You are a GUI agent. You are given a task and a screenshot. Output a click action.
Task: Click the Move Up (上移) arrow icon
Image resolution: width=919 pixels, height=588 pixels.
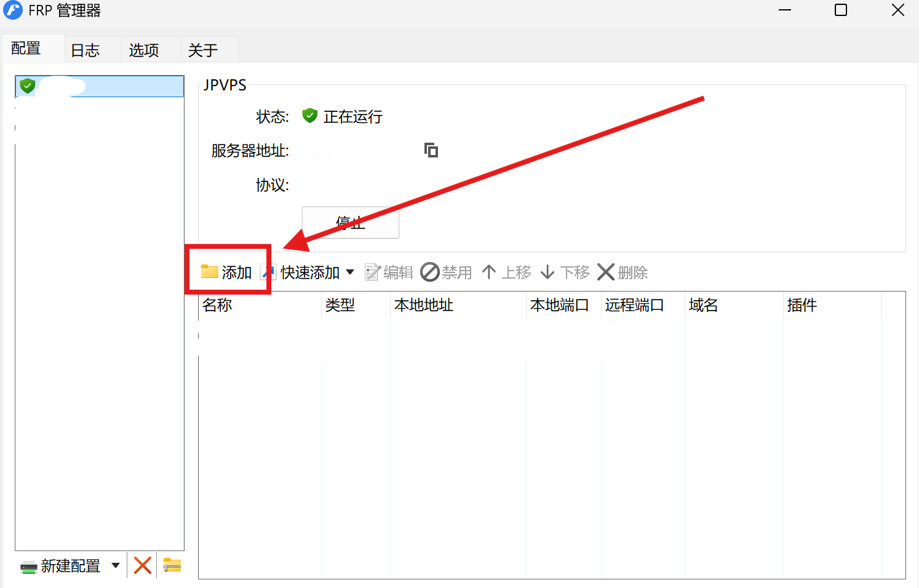click(489, 272)
